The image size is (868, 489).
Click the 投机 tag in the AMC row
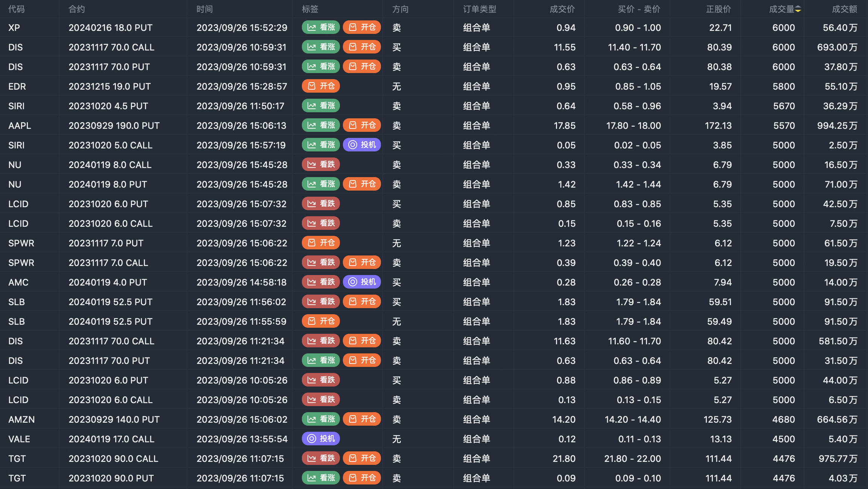coord(362,282)
